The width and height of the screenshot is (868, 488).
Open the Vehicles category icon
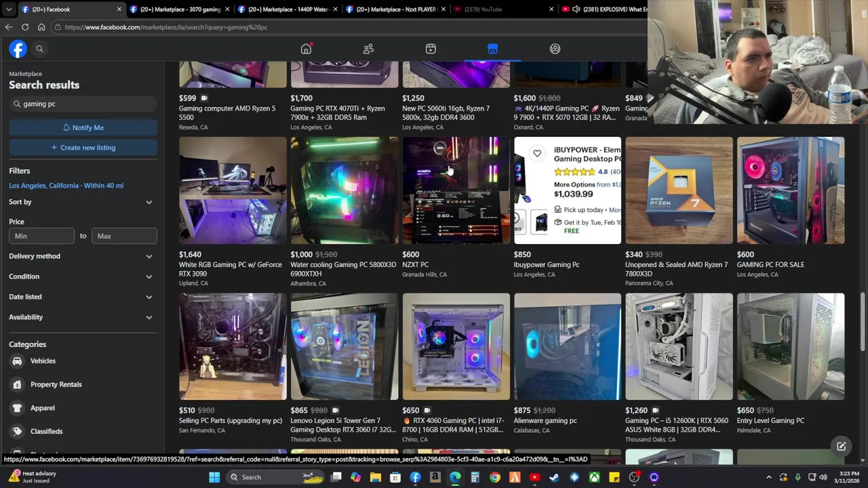click(17, 361)
